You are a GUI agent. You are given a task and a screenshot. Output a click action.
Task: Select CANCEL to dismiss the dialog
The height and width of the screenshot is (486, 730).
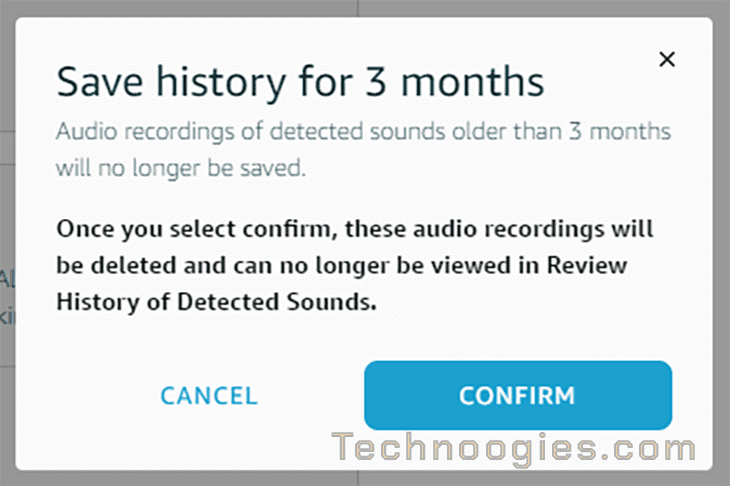point(209,396)
